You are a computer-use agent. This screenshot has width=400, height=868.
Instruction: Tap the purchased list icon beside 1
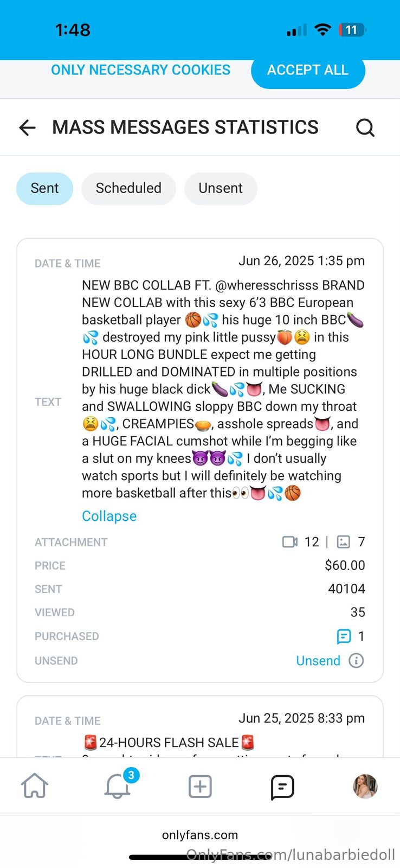click(x=344, y=636)
